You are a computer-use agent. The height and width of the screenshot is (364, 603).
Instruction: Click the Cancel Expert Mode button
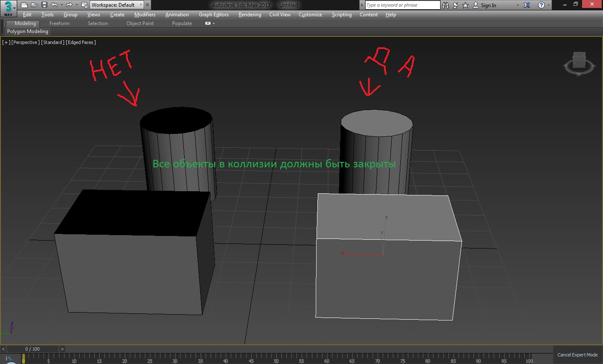pyautogui.click(x=577, y=355)
